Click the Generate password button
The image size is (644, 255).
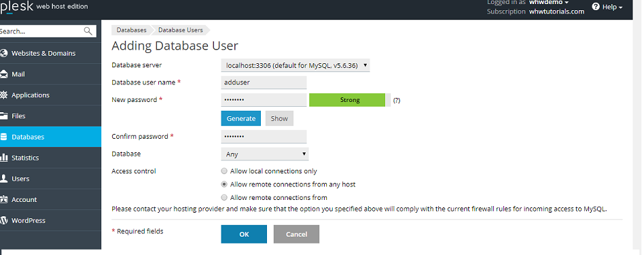tap(241, 118)
